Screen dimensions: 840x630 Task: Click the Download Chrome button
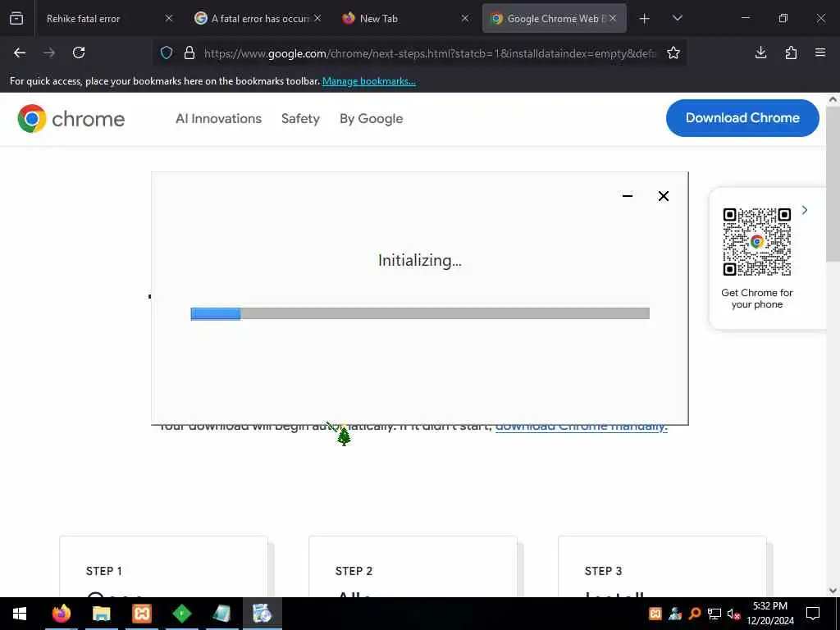pyautogui.click(x=742, y=118)
